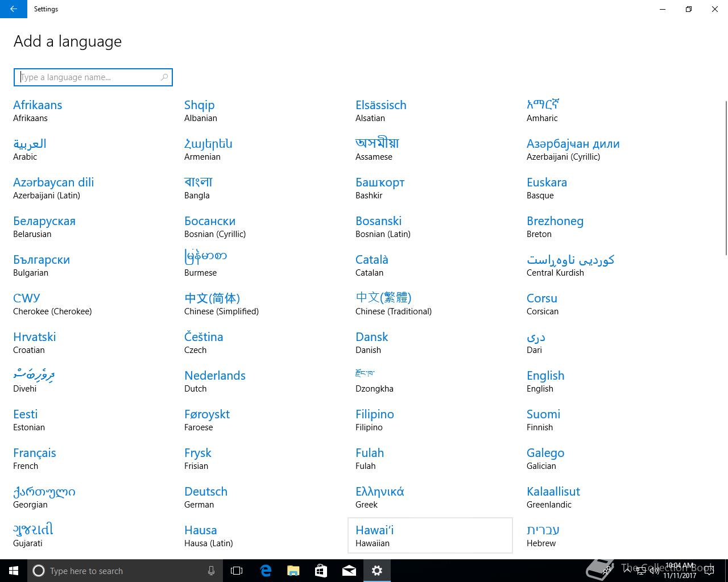Click the Settings gear on the taskbar
728x582 pixels.
[x=377, y=571]
